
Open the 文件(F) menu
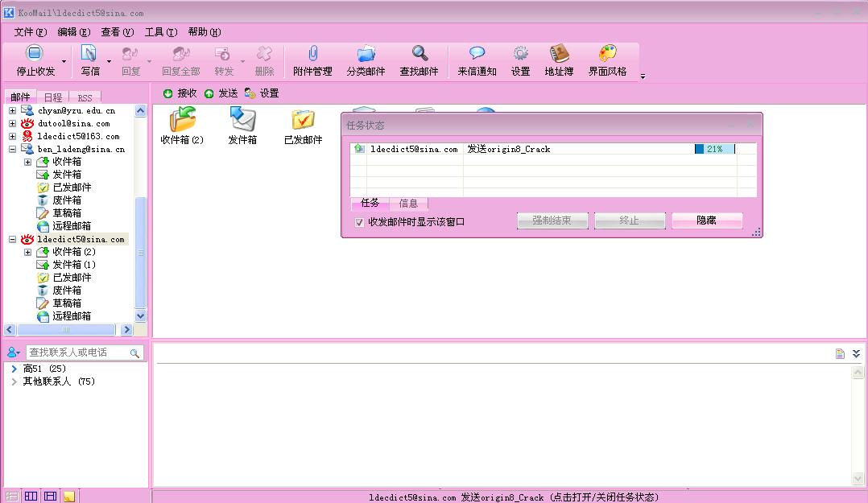(31, 32)
